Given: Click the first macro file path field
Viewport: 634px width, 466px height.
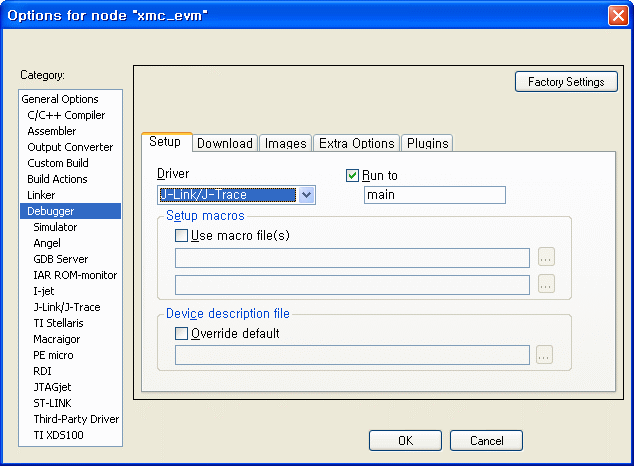Looking at the screenshot, I should point(352,258).
